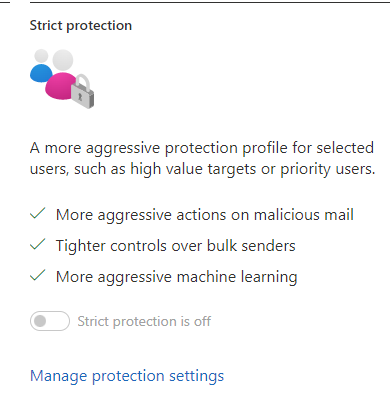The height and width of the screenshot is (415, 390).
Task: Click the horizontal divider line above the heading
Action: 210,2
